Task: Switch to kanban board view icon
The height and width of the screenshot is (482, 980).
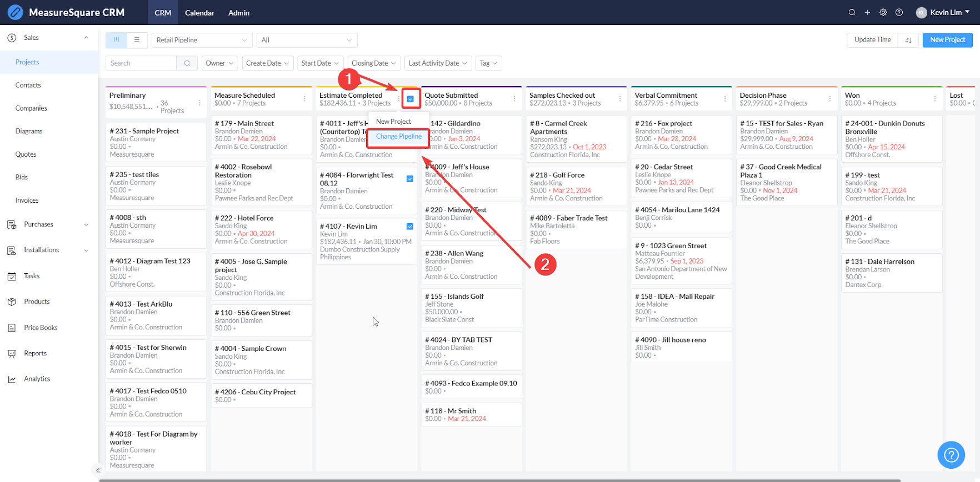Action: [x=116, y=40]
